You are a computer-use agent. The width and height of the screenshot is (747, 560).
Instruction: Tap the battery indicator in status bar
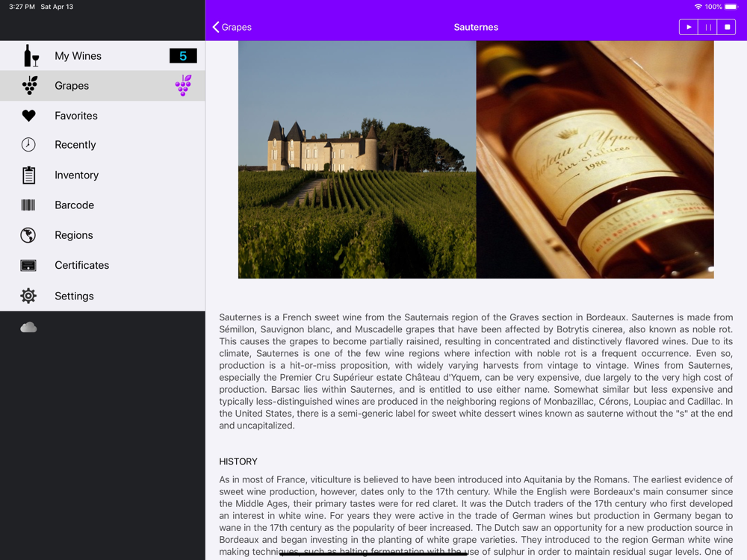pyautogui.click(x=731, y=7)
